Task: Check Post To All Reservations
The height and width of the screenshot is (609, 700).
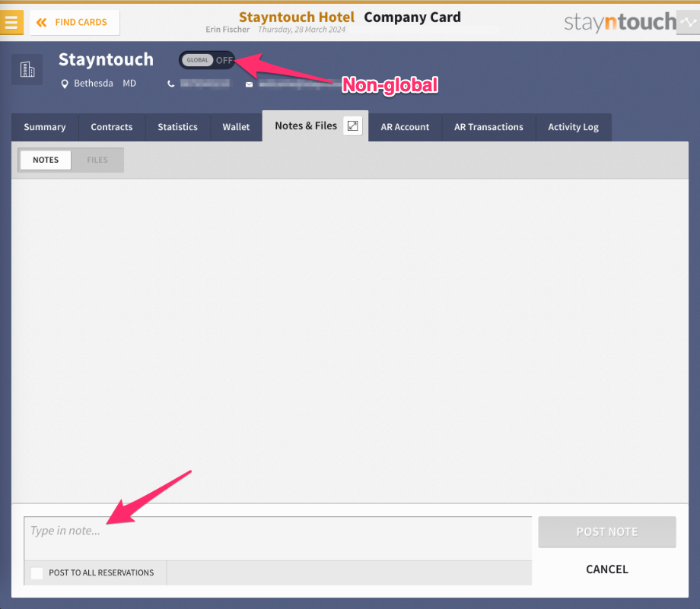Action: click(37, 573)
